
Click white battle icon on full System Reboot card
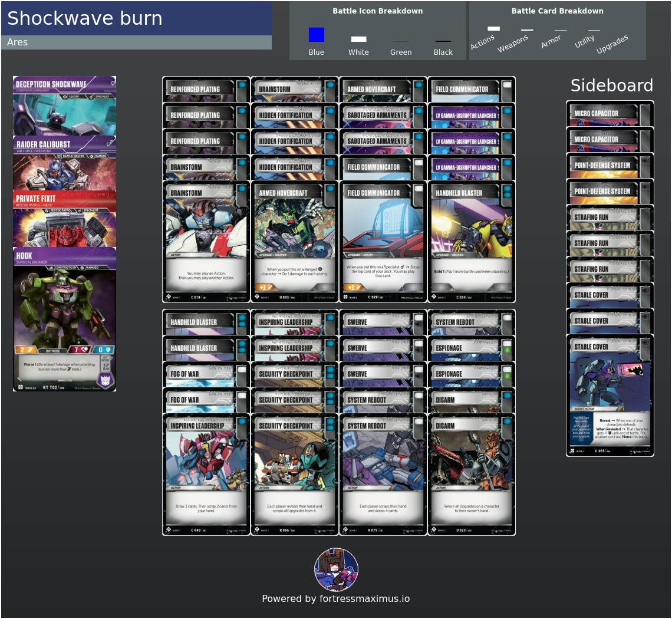click(419, 422)
